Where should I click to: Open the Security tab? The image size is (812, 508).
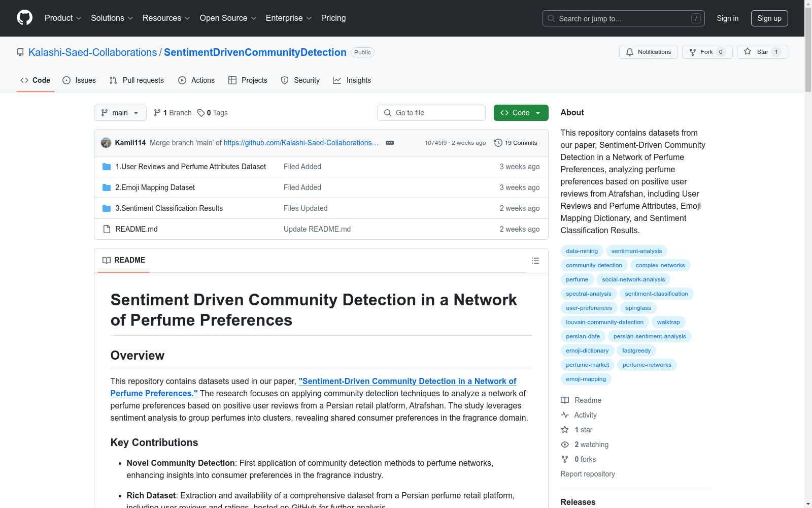300,80
